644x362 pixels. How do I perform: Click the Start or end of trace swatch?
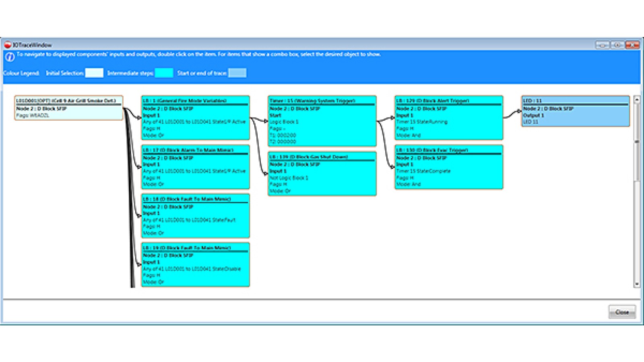tap(237, 73)
